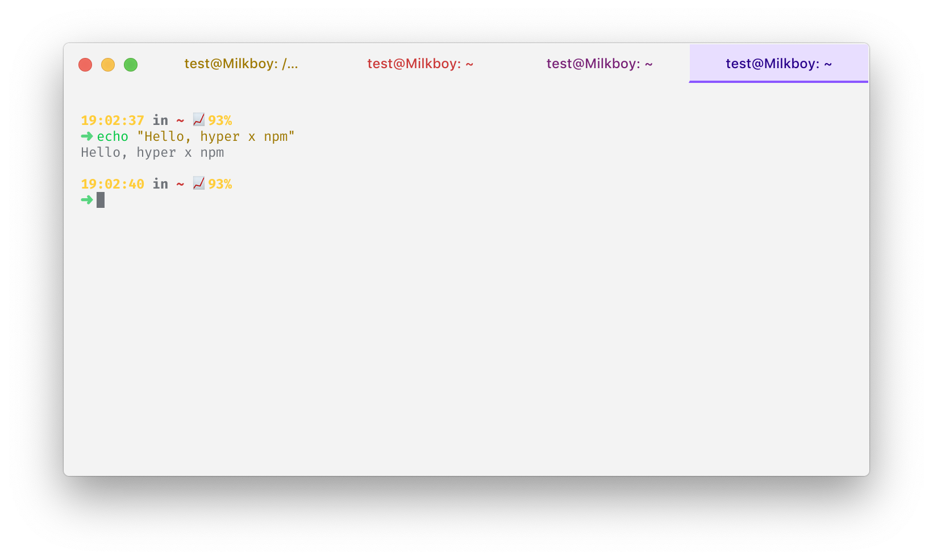The image size is (933, 560).
Task: Select the echo command text
Action: pyautogui.click(x=113, y=136)
